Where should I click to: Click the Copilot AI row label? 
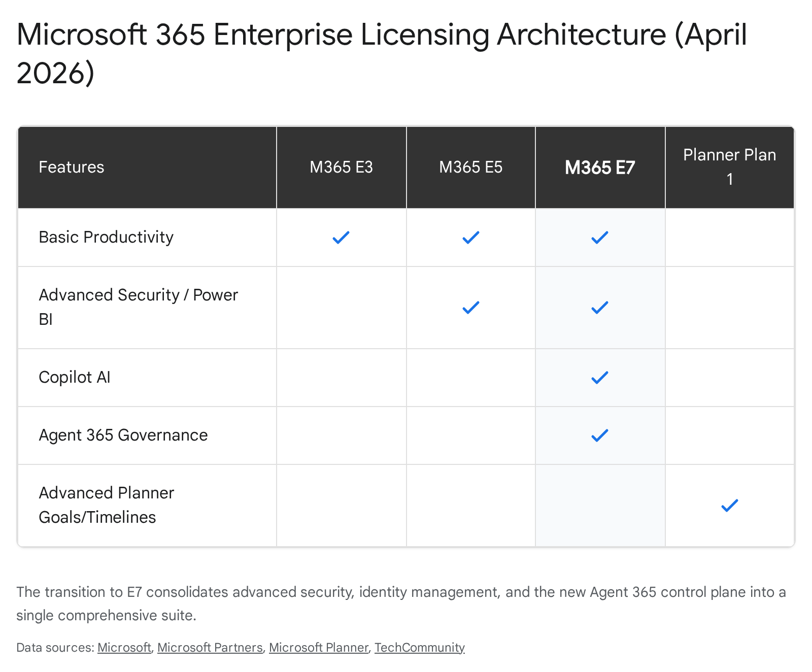(75, 378)
